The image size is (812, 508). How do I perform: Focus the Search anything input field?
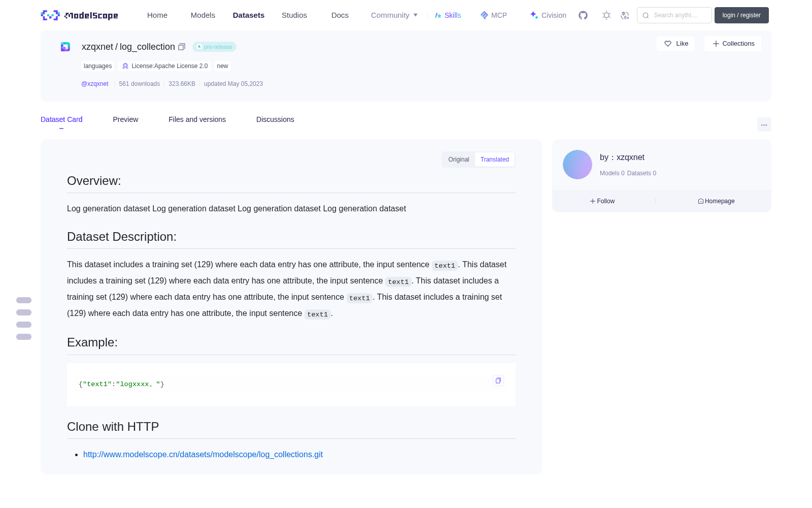[674, 15]
